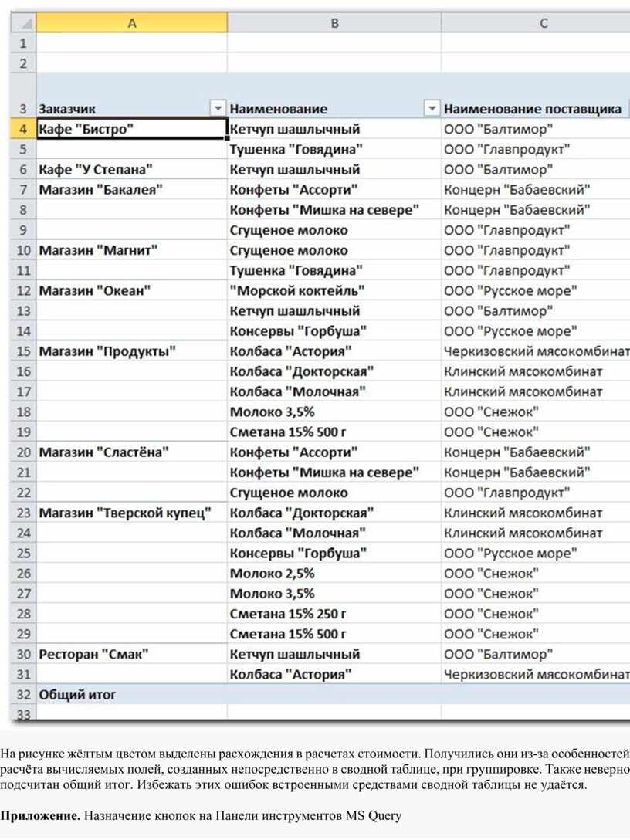Click Тушенка "Говядина" in row 5
Screen dimensions: 630x840
coord(334,149)
